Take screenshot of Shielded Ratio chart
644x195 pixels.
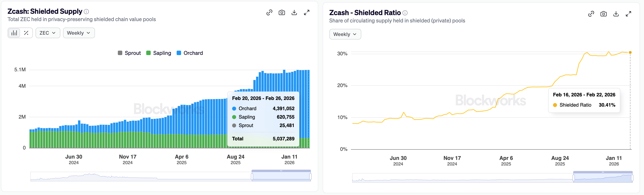[x=603, y=14]
